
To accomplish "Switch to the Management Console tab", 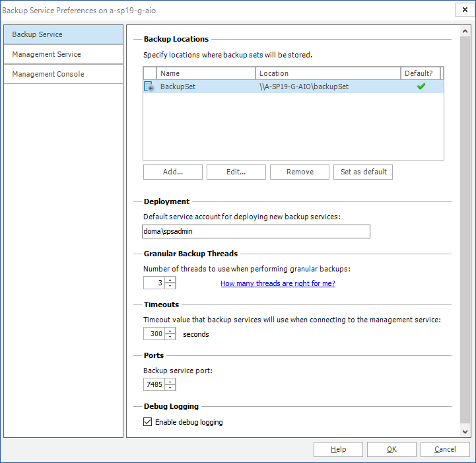I will [x=63, y=74].
